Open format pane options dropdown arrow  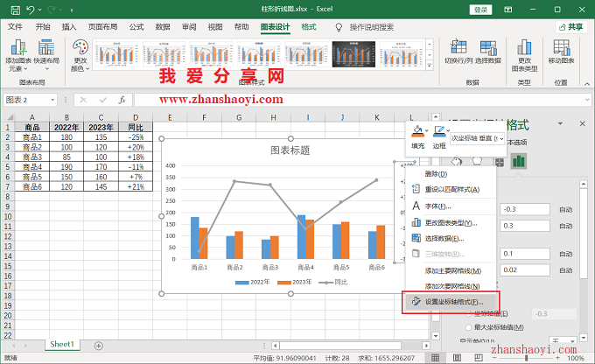pos(560,123)
